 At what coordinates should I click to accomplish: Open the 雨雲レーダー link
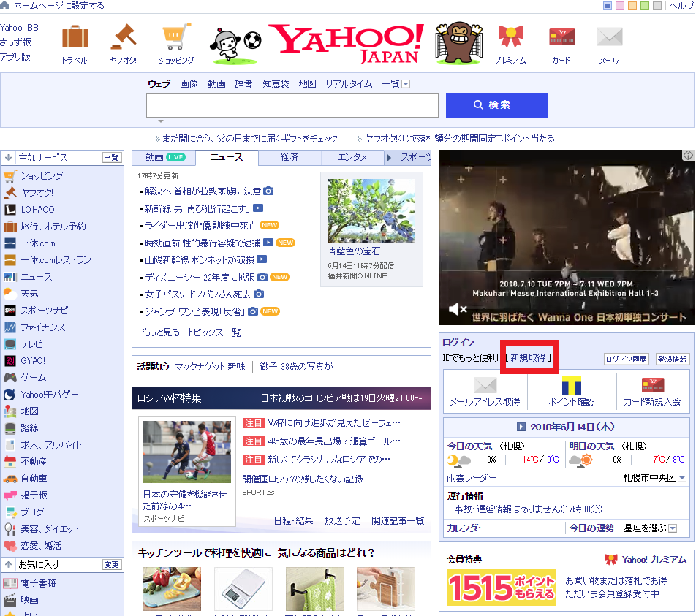472,478
